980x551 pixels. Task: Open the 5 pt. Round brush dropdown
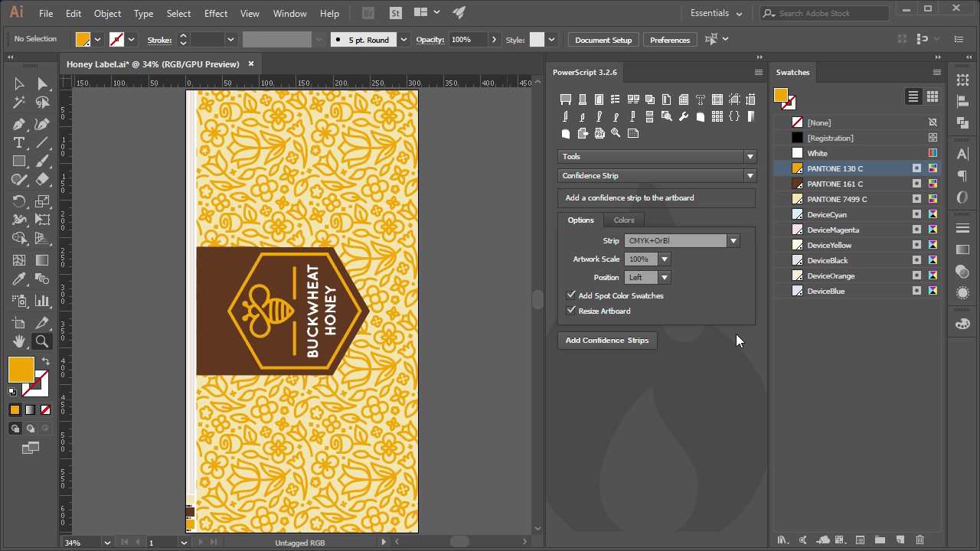403,40
